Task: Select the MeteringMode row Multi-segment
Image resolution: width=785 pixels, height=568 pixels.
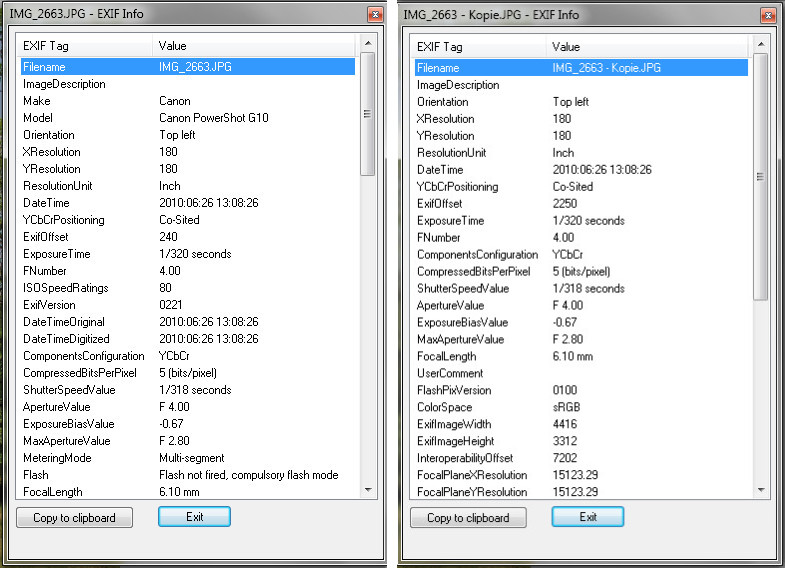Action: click(x=188, y=458)
